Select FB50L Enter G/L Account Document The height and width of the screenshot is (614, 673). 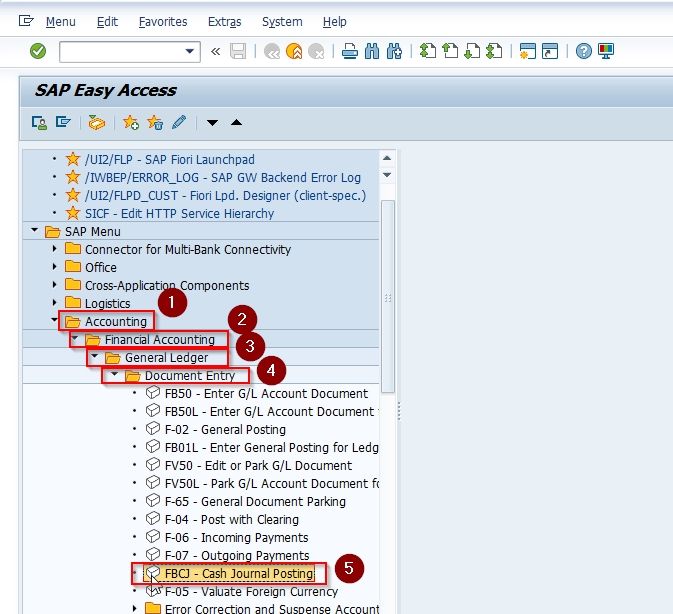tap(272, 411)
